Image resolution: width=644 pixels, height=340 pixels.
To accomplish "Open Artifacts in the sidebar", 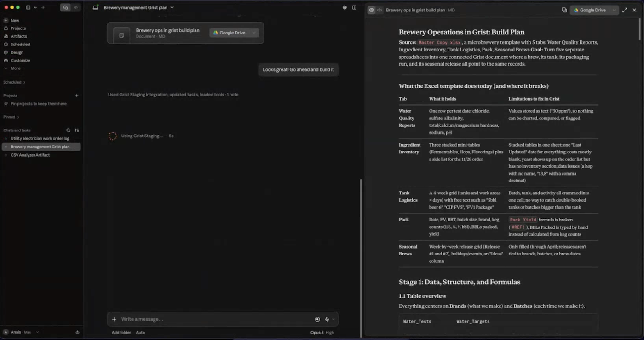I will (16, 36).
